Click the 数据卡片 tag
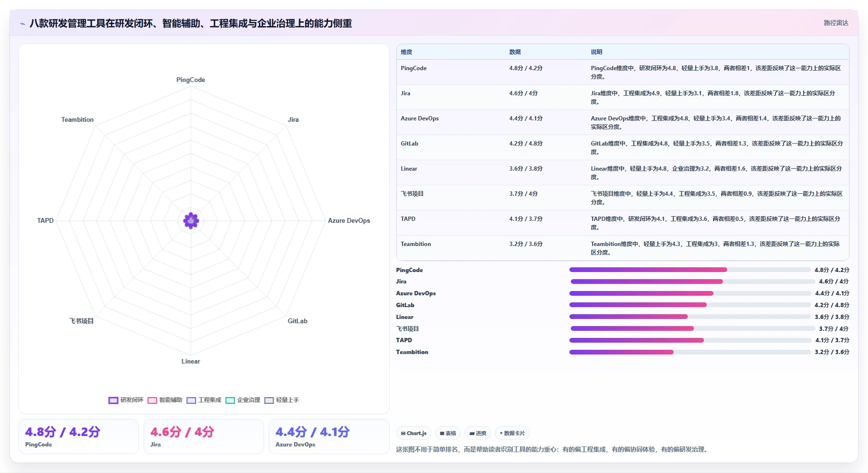 pyautogui.click(x=512, y=433)
